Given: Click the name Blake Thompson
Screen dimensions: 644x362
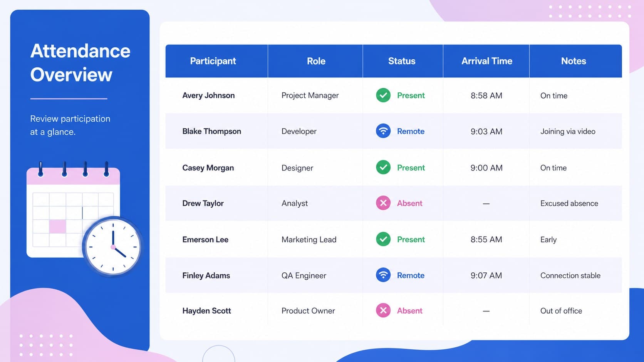Looking at the screenshot, I should pyautogui.click(x=211, y=131).
